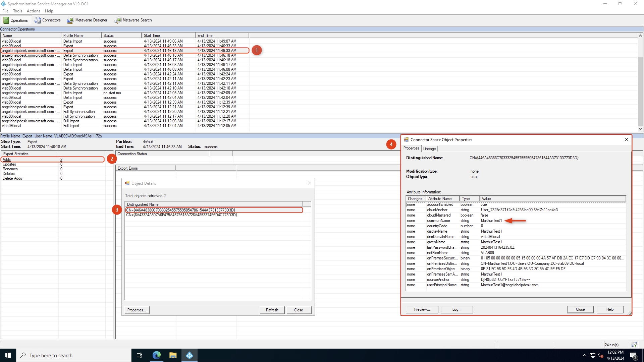
Task: Click the Log... button
Action: [x=457, y=309]
